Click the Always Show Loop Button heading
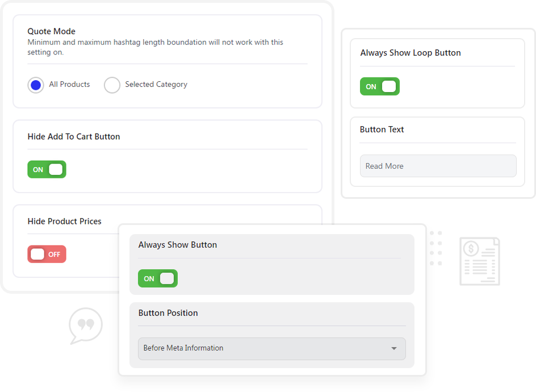 pos(411,53)
